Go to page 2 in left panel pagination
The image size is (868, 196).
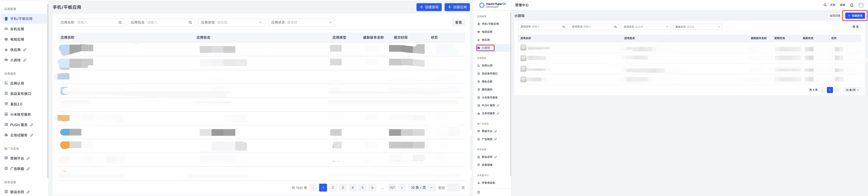click(x=333, y=188)
